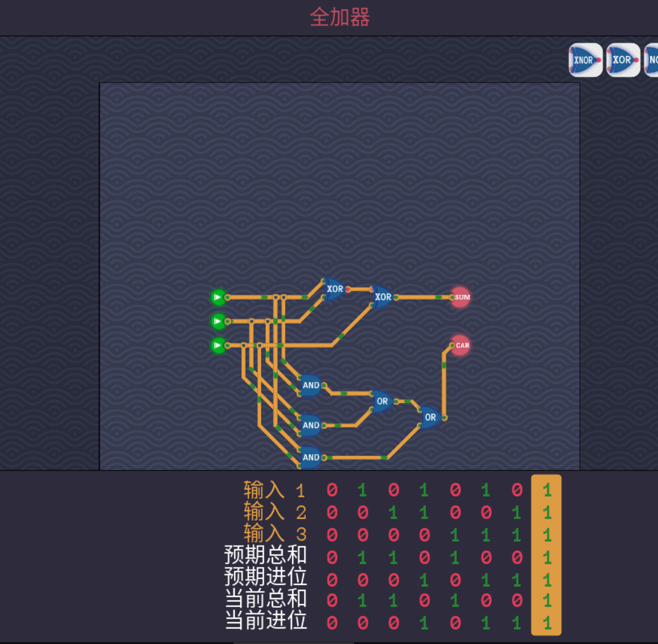Toggle the top green input node
Screen dimensions: 658x644
click(x=218, y=297)
